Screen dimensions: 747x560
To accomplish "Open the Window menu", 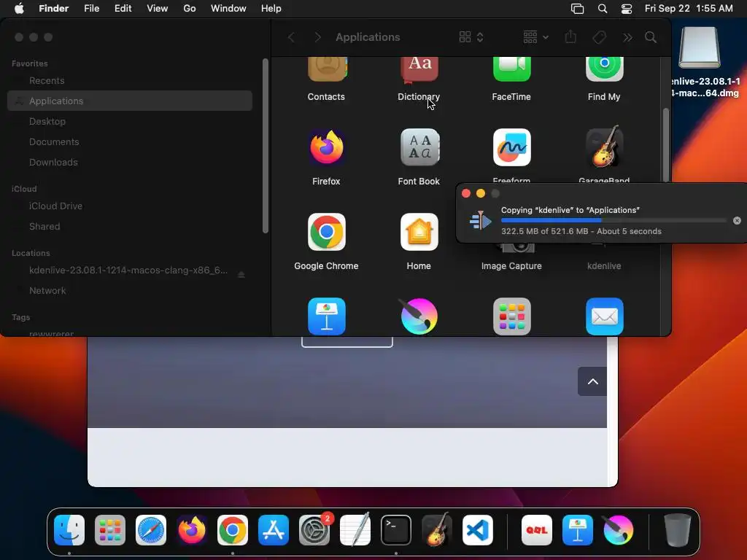I will click(x=228, y=9).
